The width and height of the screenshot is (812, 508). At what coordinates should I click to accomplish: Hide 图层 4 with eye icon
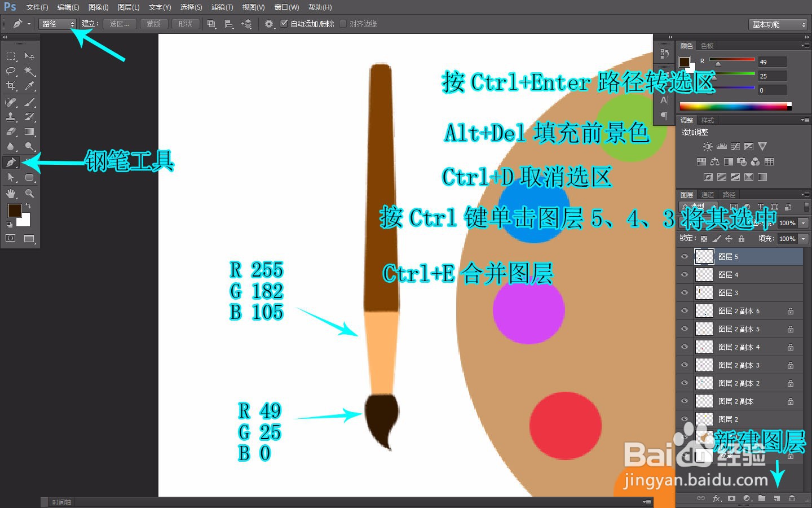click(x=685, y=275)
